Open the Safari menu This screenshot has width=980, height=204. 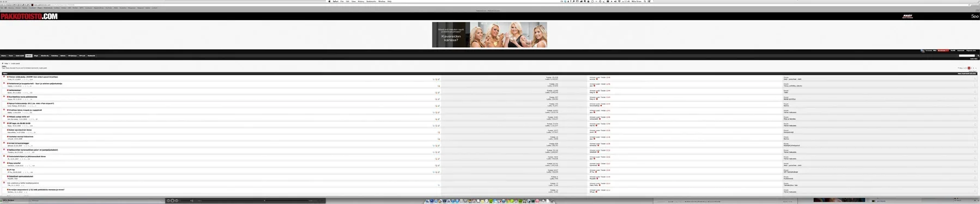[x=336, y=1]
